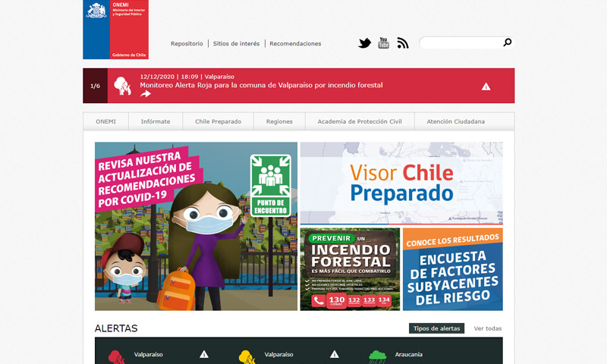607x364 pixels.
Task: Open the Repositorio link
Action: point(187,44)
